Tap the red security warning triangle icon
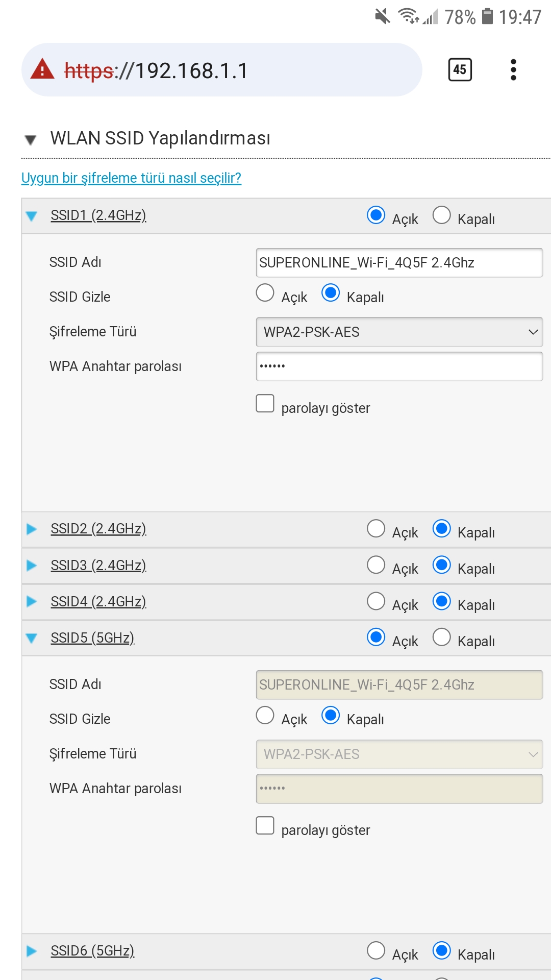 [x=42, y=69]
